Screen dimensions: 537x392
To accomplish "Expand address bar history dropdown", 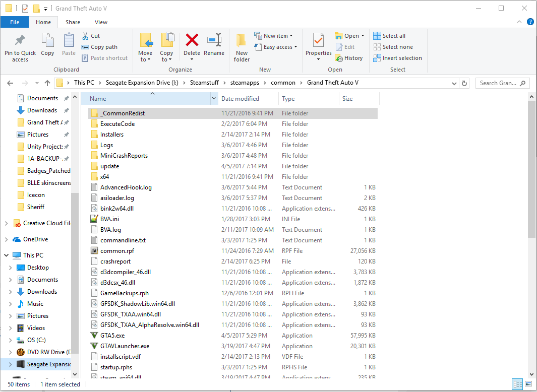I will [454, 83].
